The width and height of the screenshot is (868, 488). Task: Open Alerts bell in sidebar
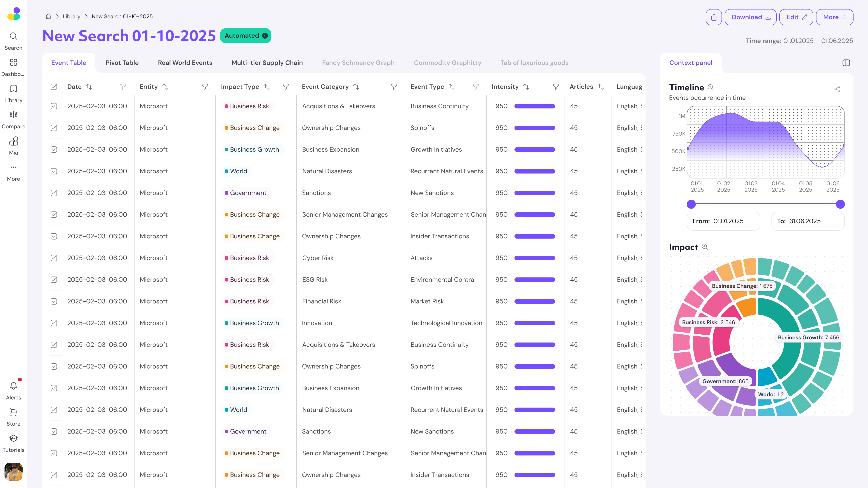[x=14, y=386]
